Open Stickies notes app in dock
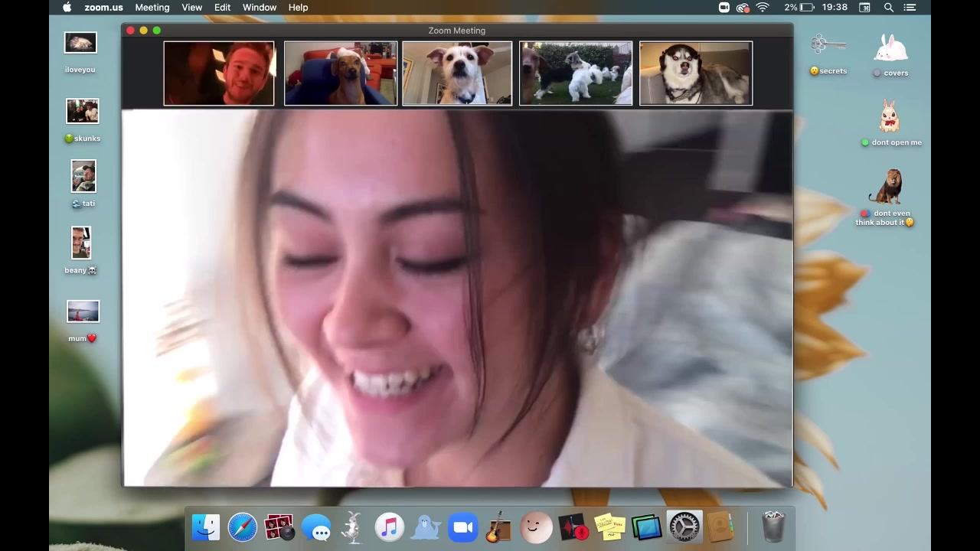Viewport: 980px width, 551px height. point(610,528)
